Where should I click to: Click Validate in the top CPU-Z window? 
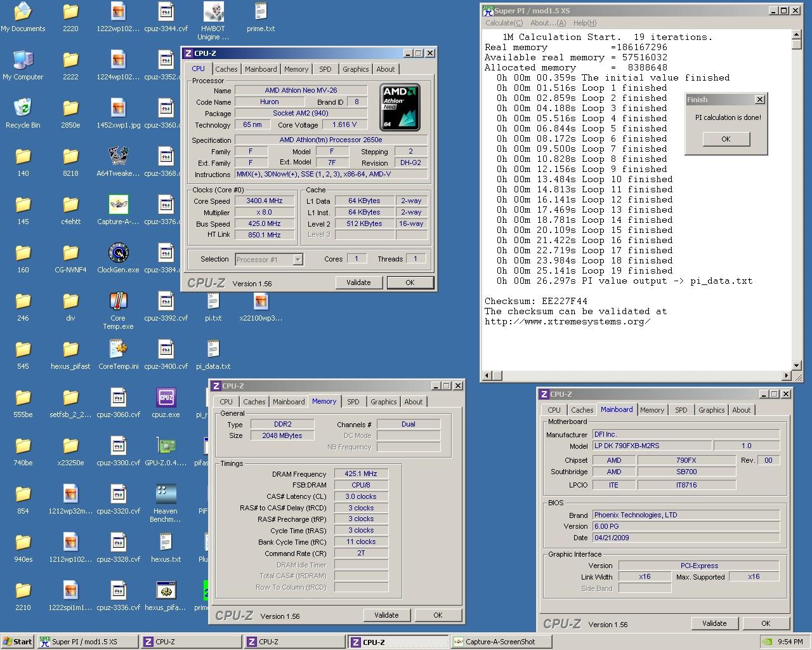click(x=358, y=282)
